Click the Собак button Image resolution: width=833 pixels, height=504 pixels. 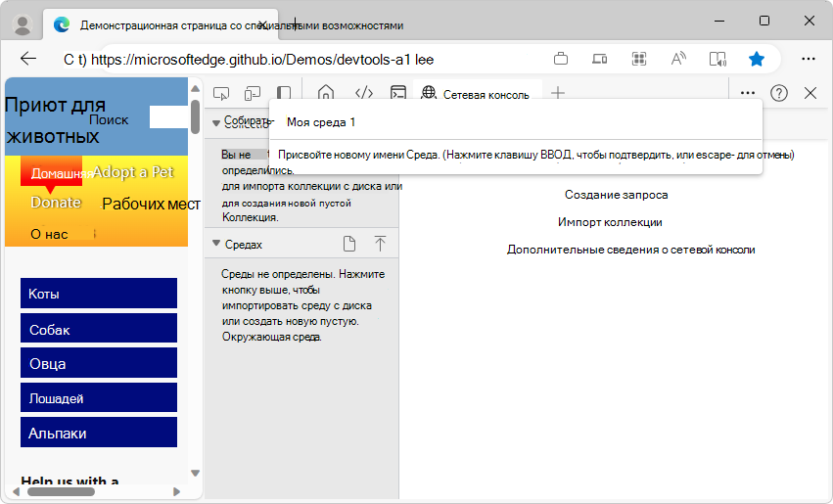99,328
